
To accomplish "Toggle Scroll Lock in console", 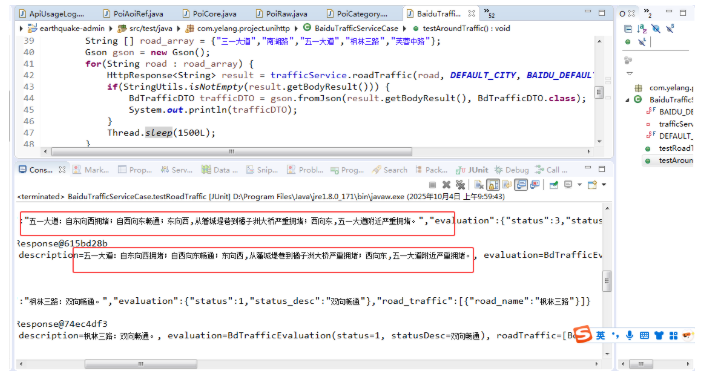I will [x=493, y=185].
